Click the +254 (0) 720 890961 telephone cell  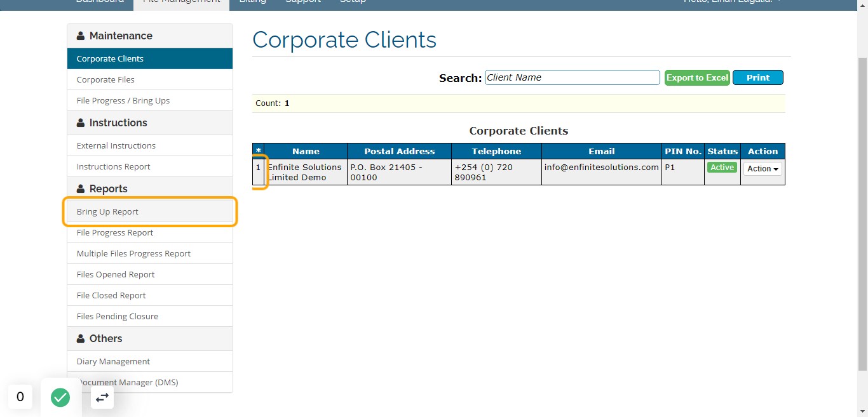pos(496,172)
